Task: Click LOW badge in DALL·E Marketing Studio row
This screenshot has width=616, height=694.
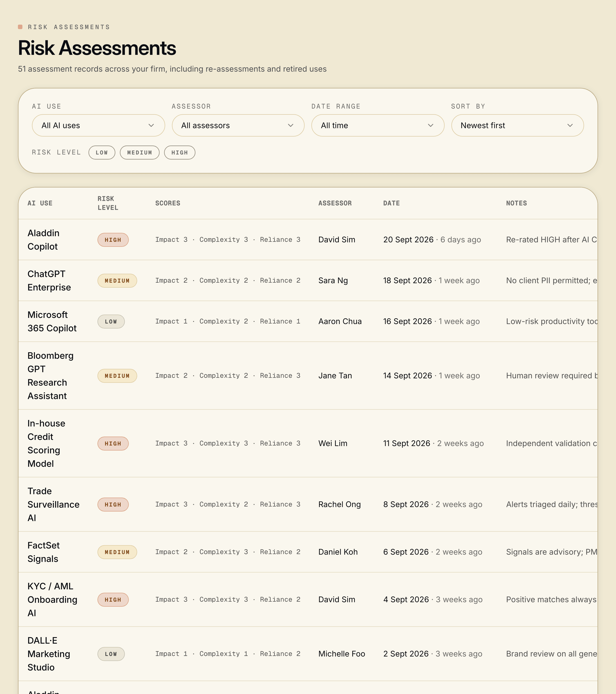Action: pyautogui.click(x=111, y=654)
